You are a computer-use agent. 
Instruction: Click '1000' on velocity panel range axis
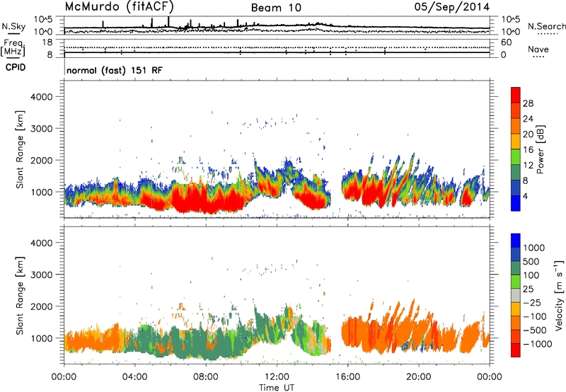coord(41,338)
